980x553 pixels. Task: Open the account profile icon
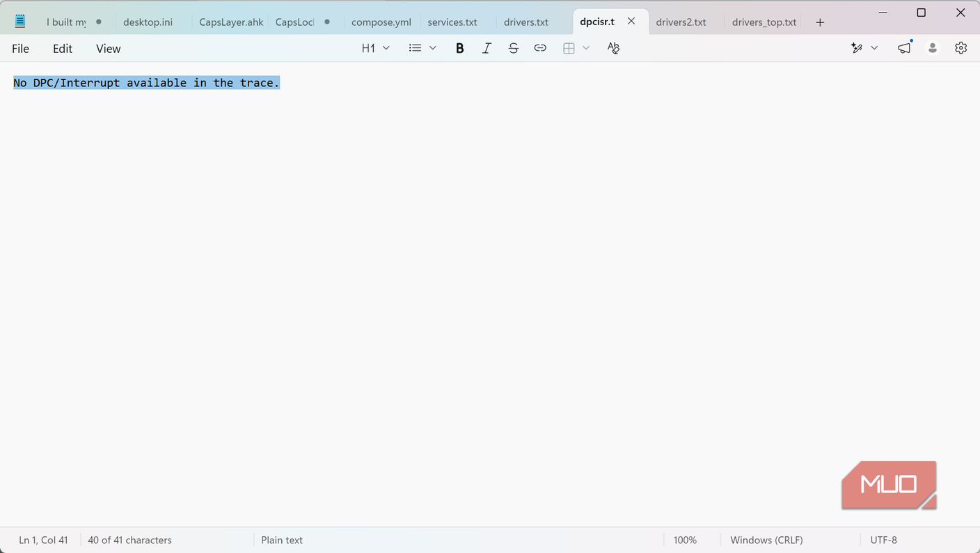click(933, 48)
